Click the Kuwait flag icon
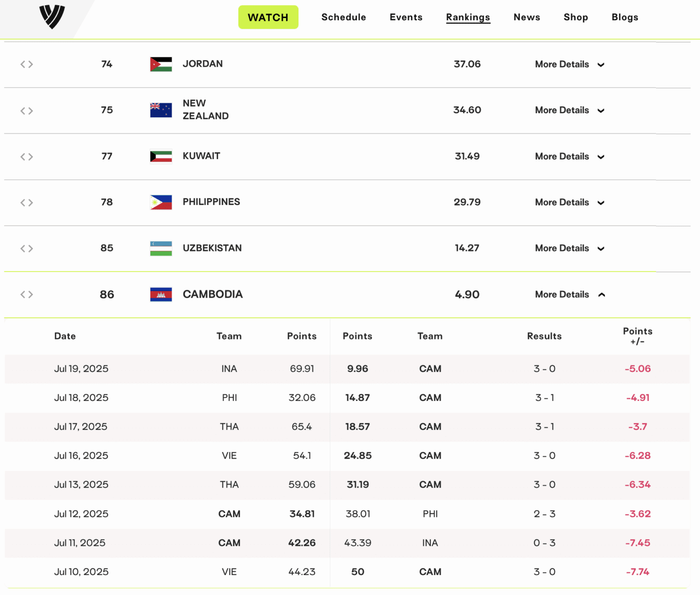The height and width of the screenshot is (595, 700). [x=161, y=156]
